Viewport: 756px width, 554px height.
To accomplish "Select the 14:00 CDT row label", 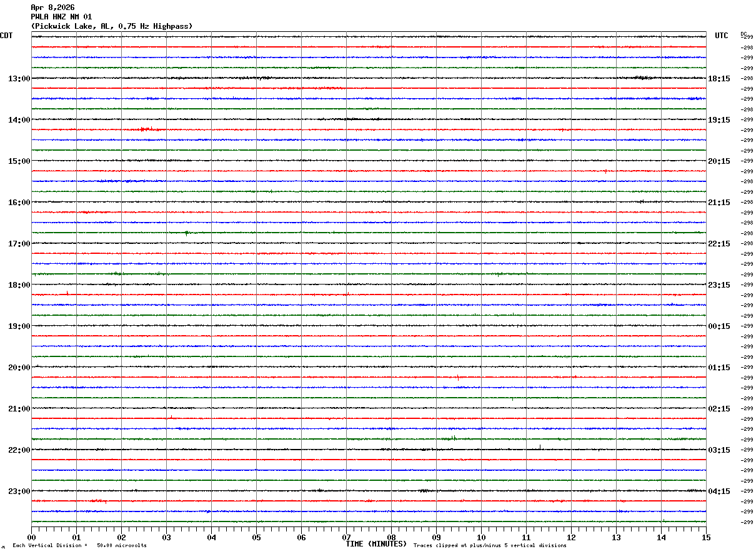I will (x=19, y=120).
